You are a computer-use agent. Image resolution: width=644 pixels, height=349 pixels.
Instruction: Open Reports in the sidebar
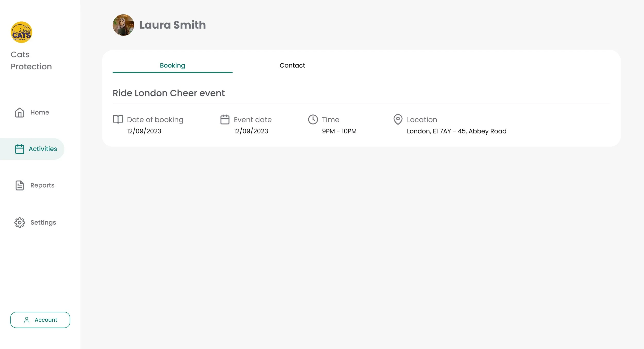(x=35, y=186)
